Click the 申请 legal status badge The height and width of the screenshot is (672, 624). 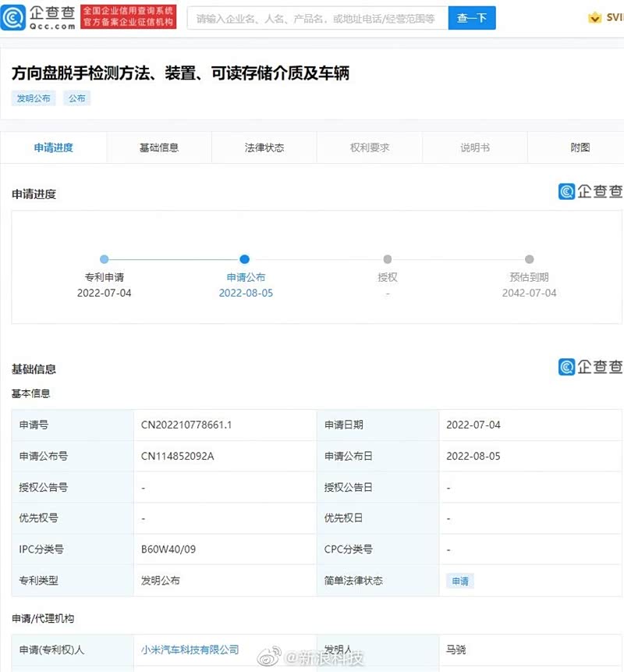(x=460, y=581)
